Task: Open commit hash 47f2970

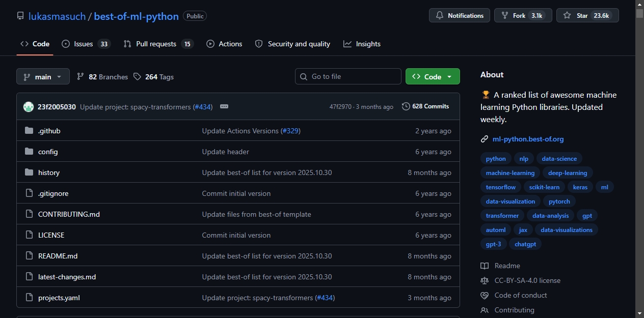Action: tap(340, 107)
